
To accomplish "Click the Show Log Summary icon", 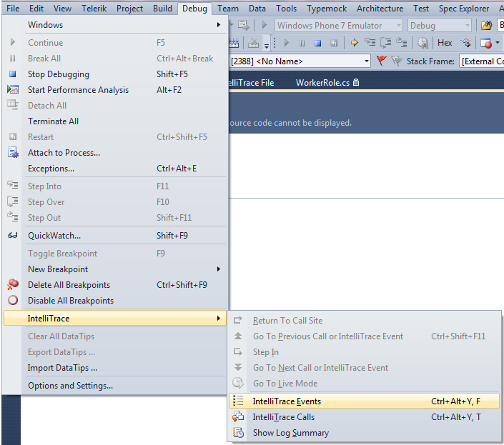I will (238, 432).
